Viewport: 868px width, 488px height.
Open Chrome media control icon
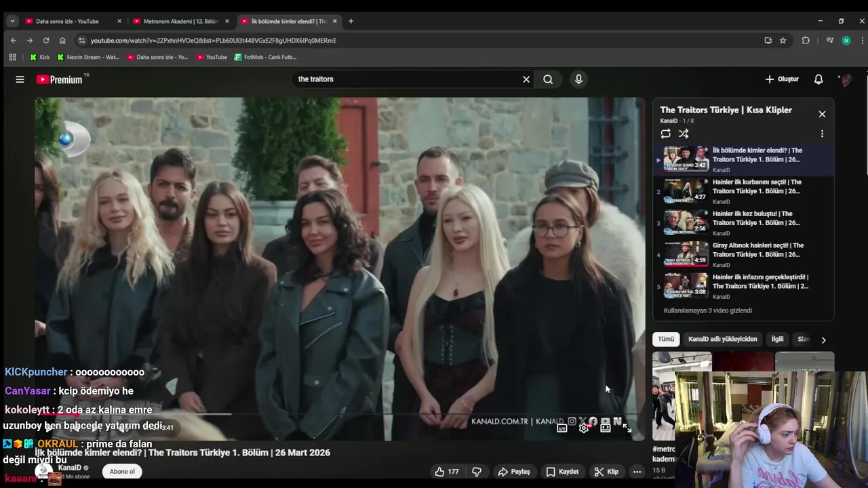(x=829, y=41)
